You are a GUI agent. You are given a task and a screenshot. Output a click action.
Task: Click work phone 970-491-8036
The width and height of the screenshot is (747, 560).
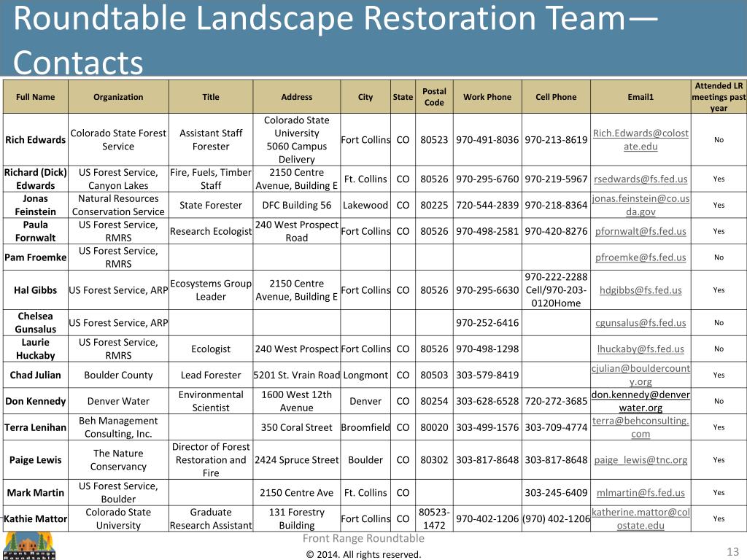(x=487, y=139)
